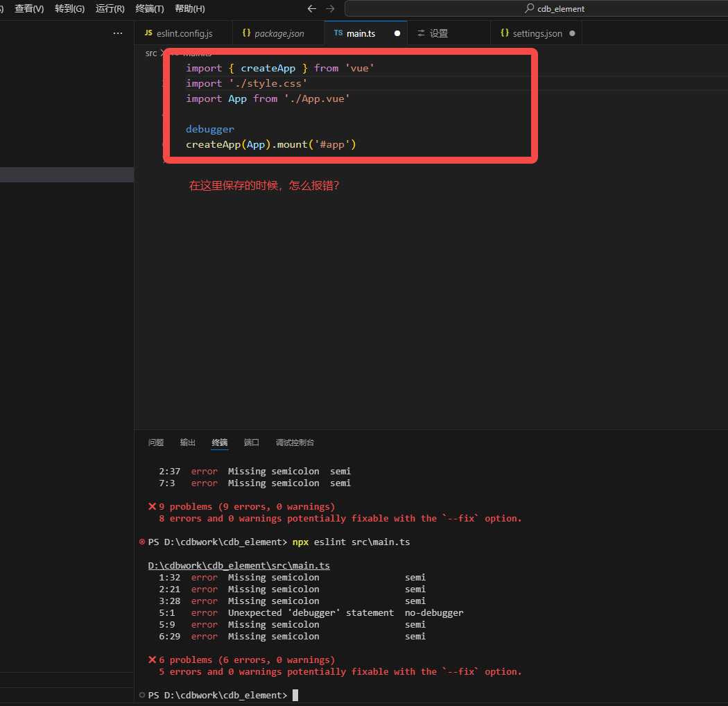Open the 调试控制台 debug console tab

pyautogui.click(x=295, y=442)
